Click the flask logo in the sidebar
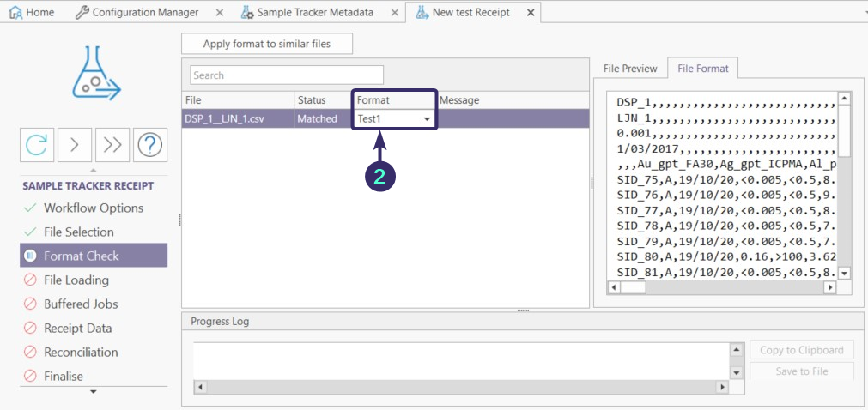 pos(95,74)
